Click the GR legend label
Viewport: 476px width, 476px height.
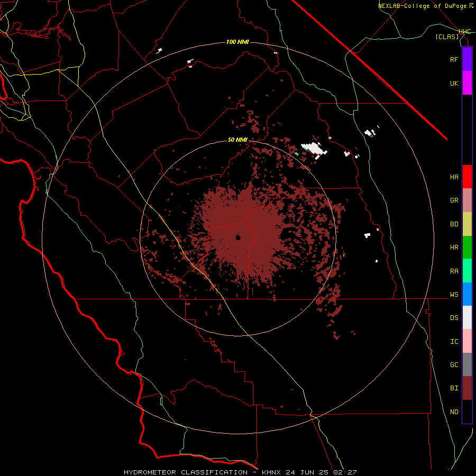[x=454, y=200]
